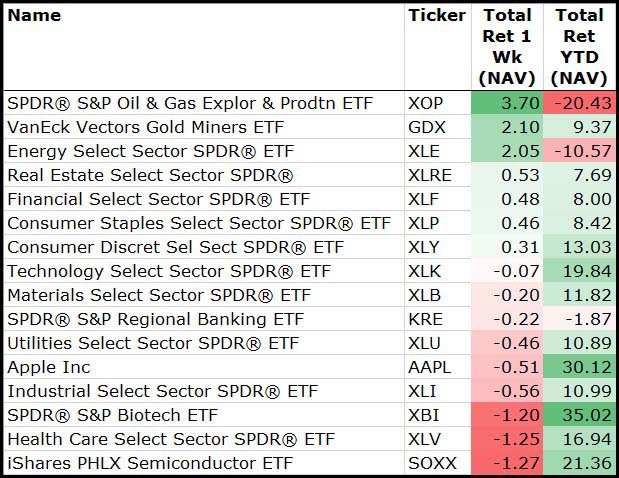Click the red -20.43 YTD return cell
The image size is (619, 478).
pyautogui.click(x=579, y=103)
